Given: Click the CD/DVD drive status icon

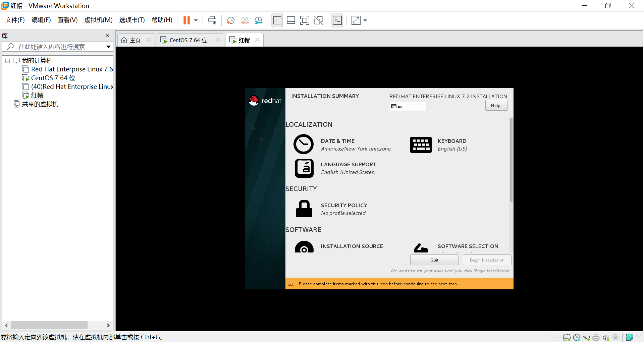Looking at the screenshot, I should point(577,337).
